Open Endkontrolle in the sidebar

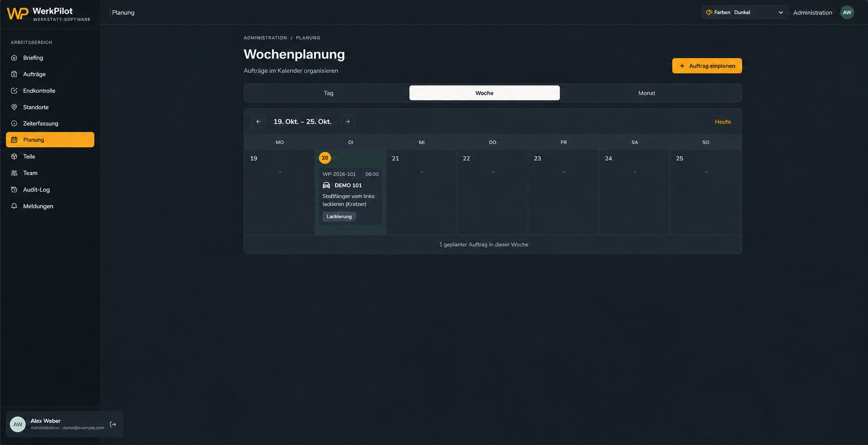click(50, 91)
